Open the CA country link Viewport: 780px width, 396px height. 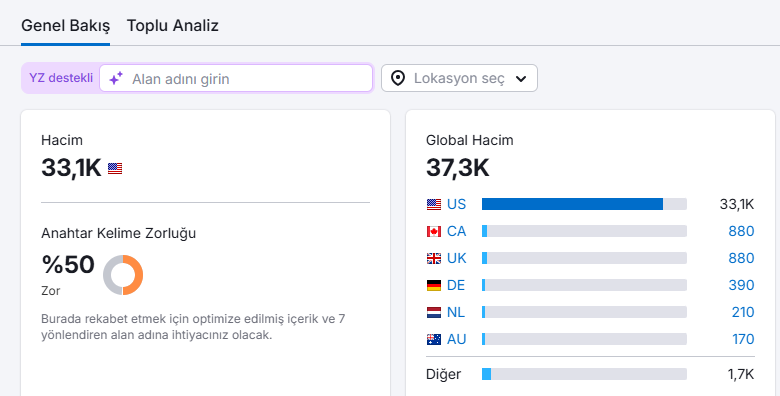coord(456,231)
